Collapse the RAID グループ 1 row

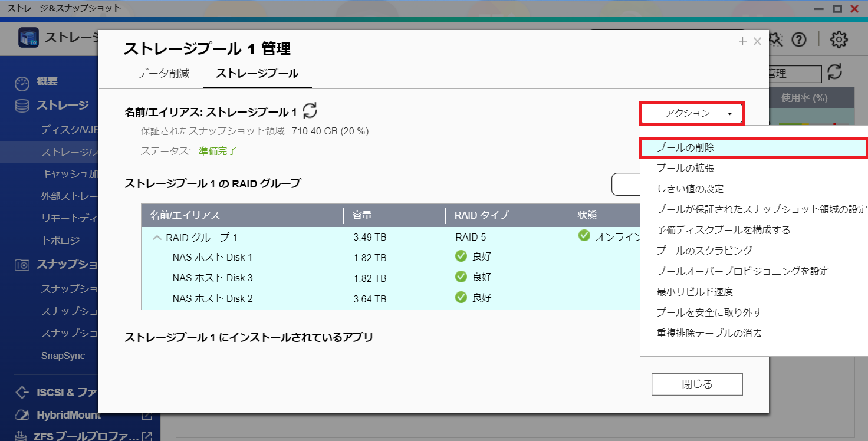pos(157,238)
